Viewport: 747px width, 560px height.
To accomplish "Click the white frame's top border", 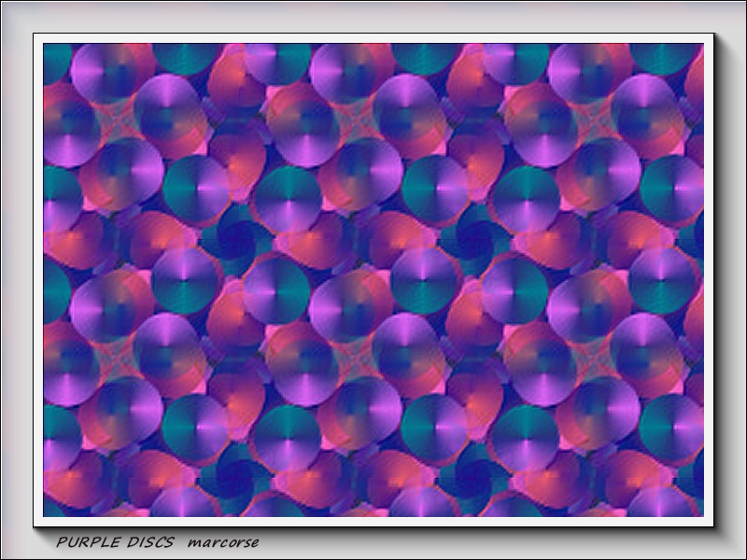I will tap(373, 38).
